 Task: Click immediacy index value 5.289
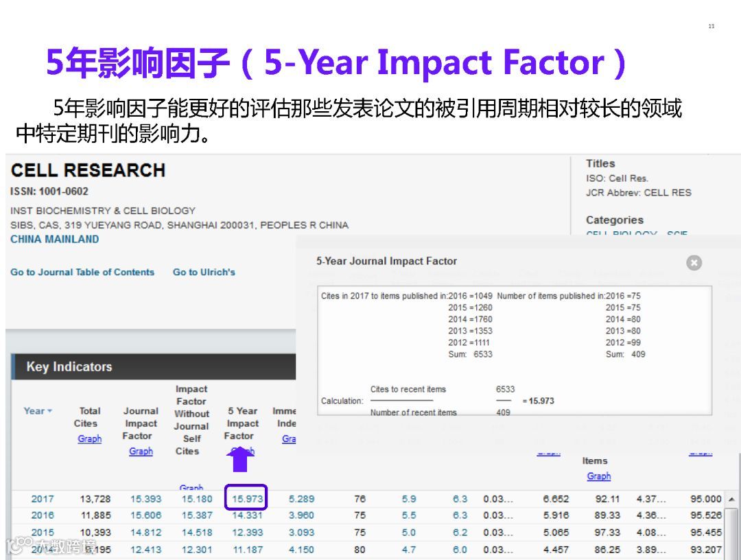[301, 499]
